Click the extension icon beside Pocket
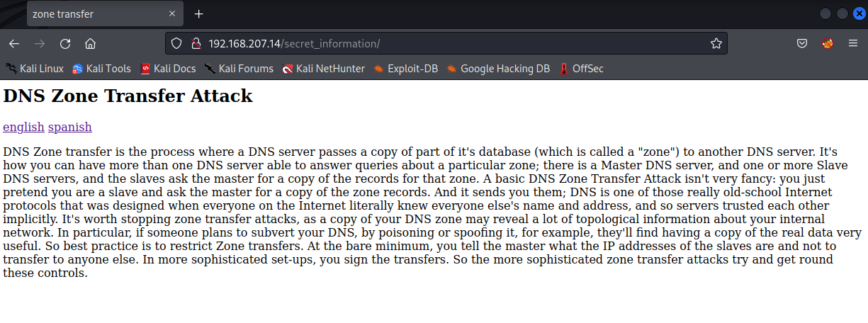The height and width of the screenshot is (323, 868). tap(827, 44)
